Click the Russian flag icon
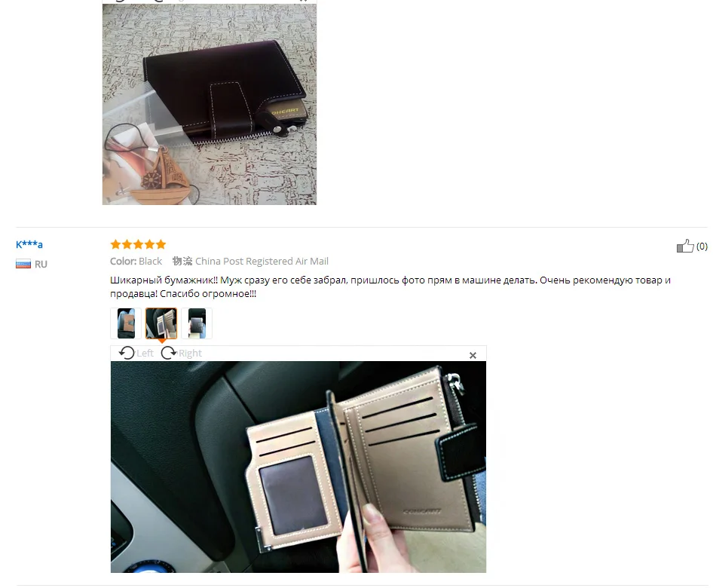This screenshot has height=588, width=713. point(23,264)
